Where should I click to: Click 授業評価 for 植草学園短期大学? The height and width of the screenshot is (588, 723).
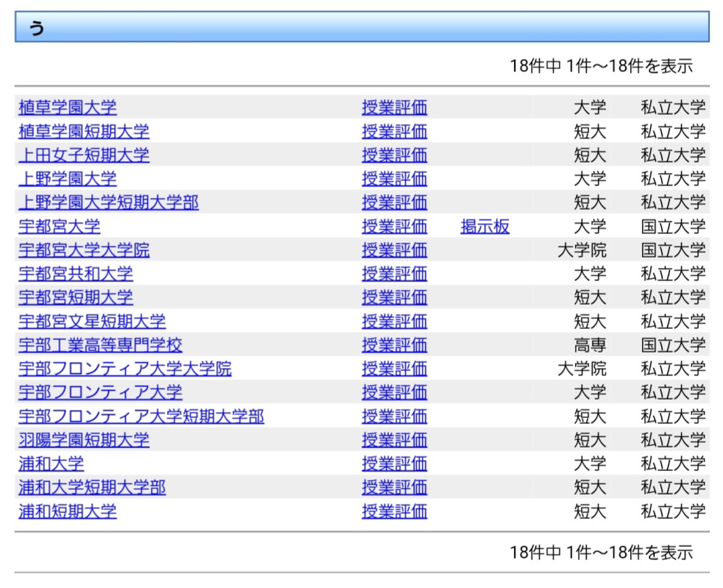point(394,131)
